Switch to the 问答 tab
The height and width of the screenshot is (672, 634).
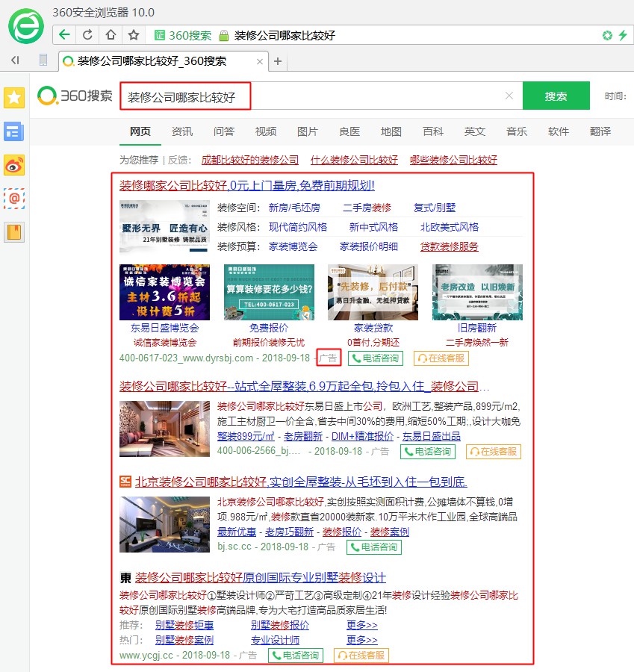click(x=224, y=131)
